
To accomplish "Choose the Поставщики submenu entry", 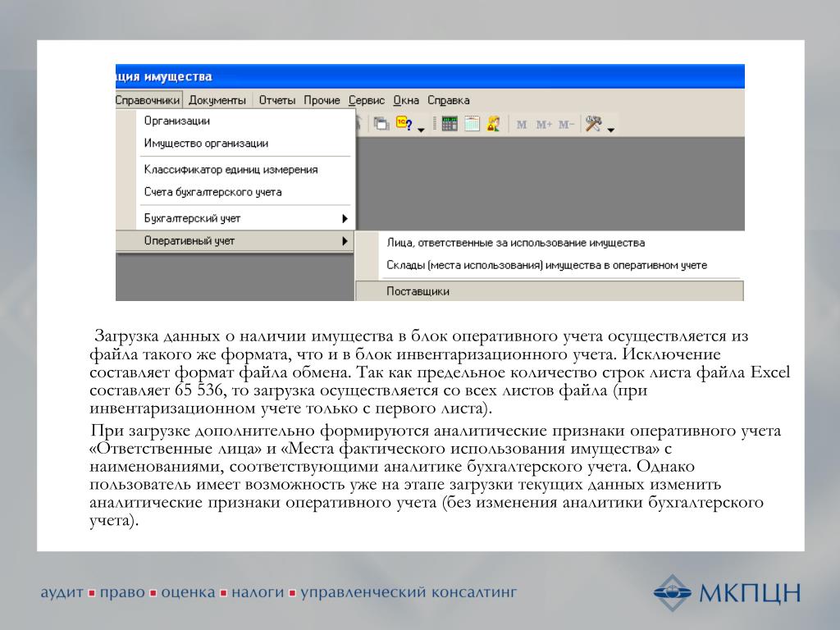I will 550,291.
